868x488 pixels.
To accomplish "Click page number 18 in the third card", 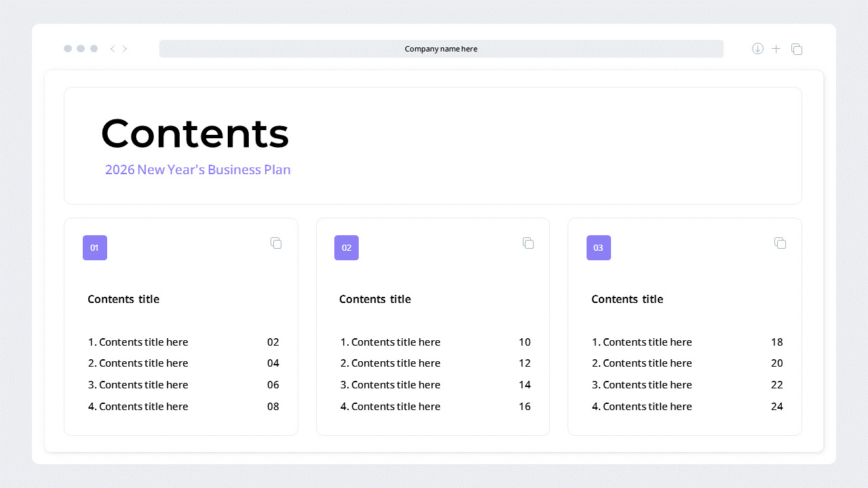I will pyautogui.click(x=777, y=342).
